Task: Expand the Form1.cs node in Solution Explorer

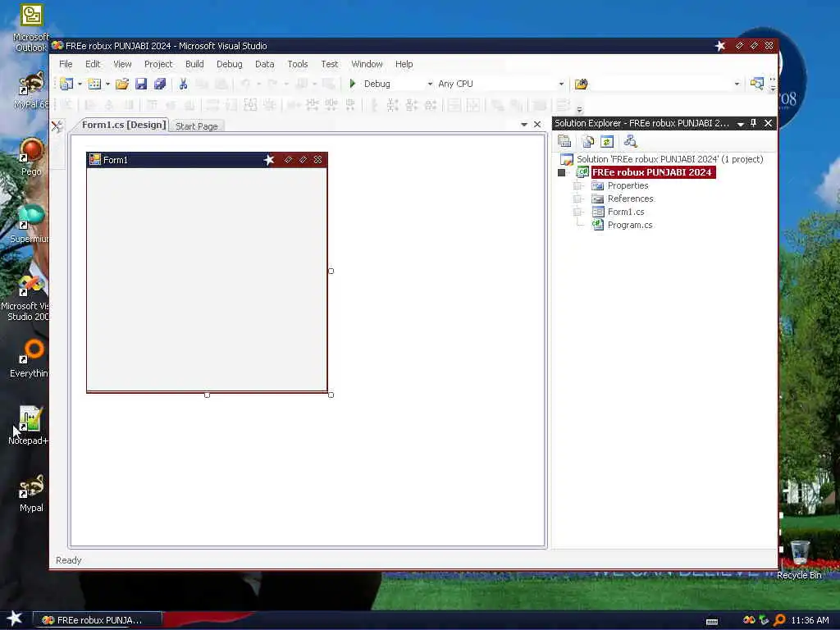Action: tap(577, 212)
